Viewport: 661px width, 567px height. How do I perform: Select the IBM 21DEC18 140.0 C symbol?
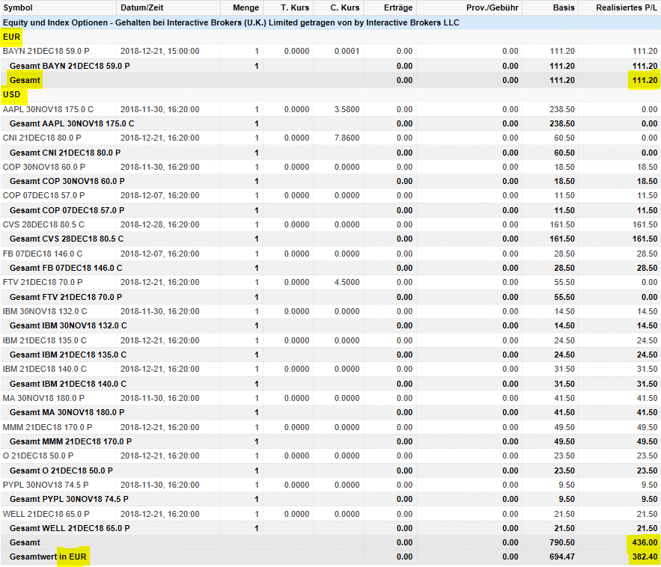click(45, 369)
